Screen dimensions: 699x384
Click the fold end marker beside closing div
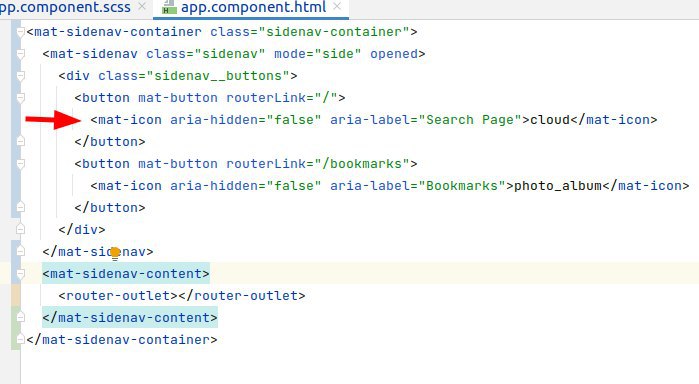20,229
